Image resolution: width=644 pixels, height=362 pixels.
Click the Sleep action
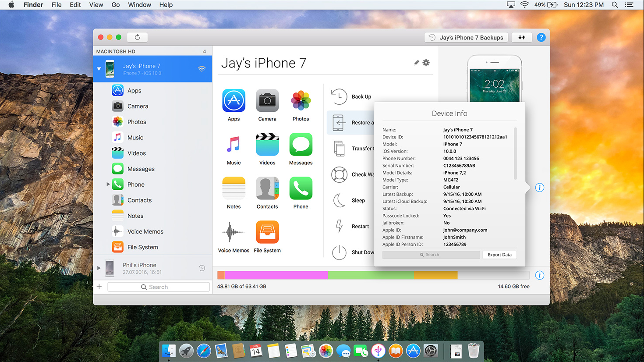[x=349, y=200]
